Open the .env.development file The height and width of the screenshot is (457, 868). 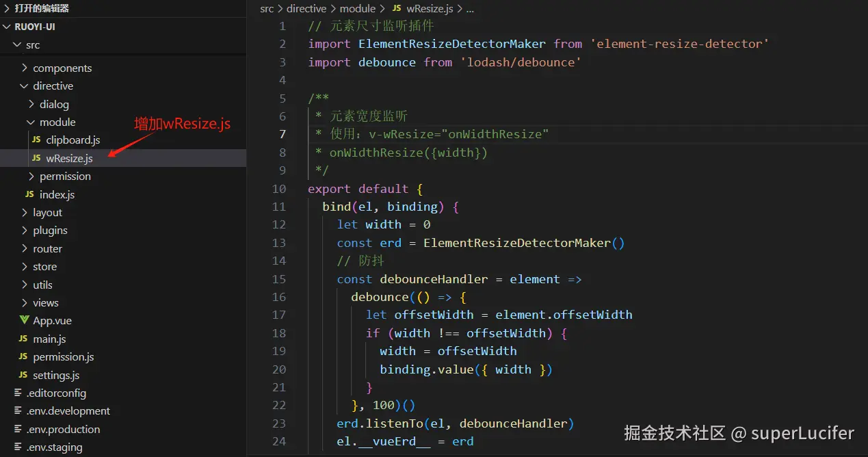[68, 411]
